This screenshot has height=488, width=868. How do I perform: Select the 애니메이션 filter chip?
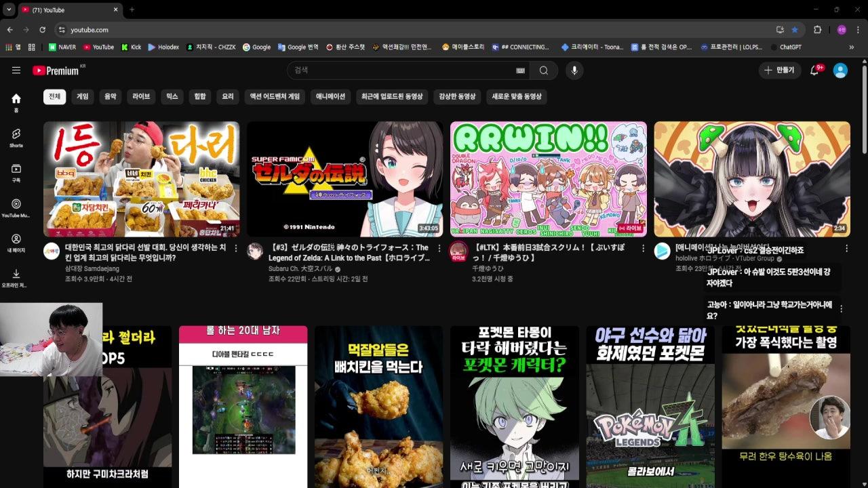coord(331,97)
